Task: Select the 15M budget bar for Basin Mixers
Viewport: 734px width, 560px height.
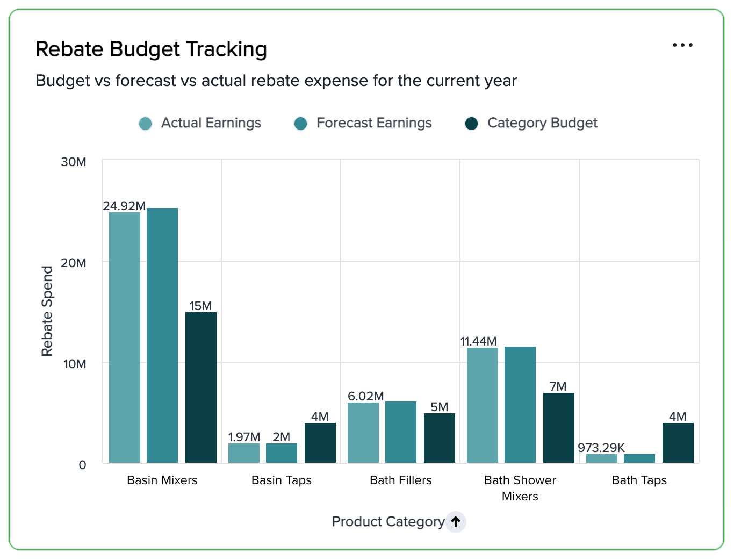Action: (x=200, y=387)
